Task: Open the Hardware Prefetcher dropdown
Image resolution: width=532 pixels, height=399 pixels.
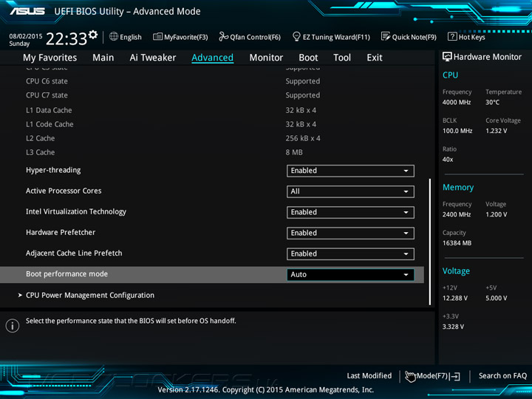Action: (x=350, y=233)
